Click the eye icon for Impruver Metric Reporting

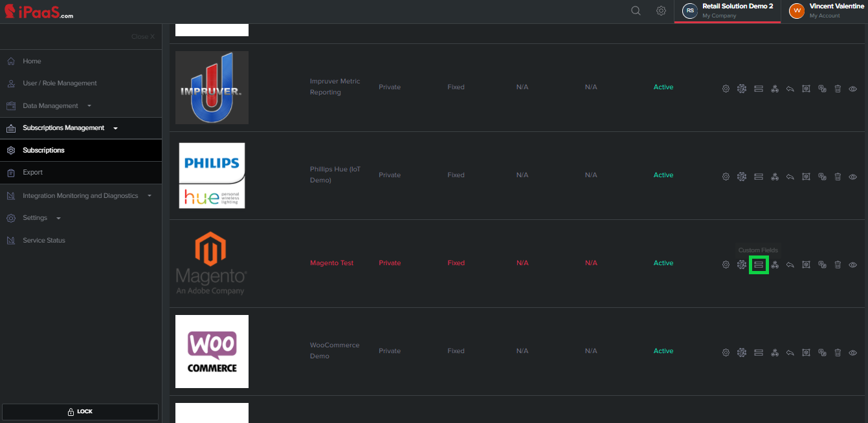click(853, 89)
